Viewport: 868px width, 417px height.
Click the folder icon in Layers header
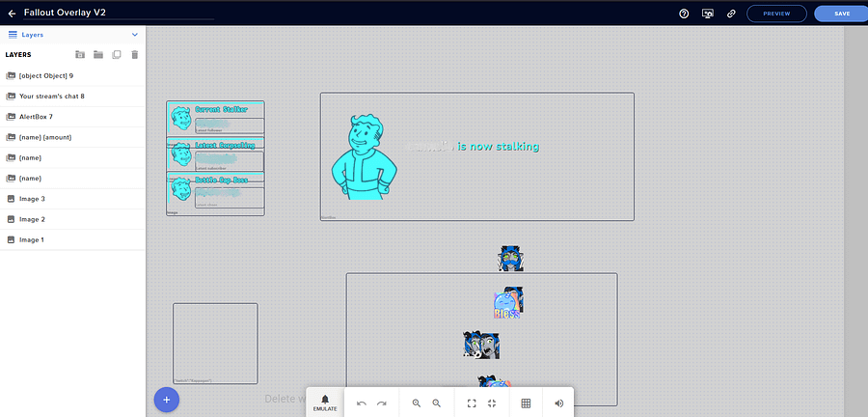click(x=98, y=54)
